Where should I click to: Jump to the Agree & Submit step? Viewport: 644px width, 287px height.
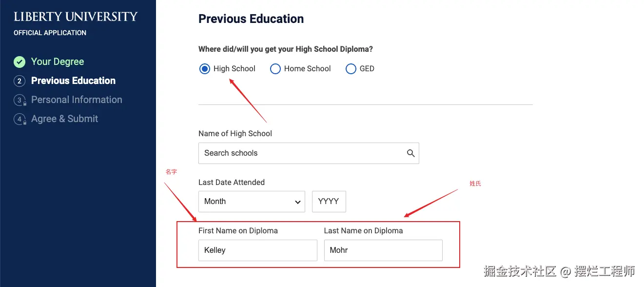point(64,119)
